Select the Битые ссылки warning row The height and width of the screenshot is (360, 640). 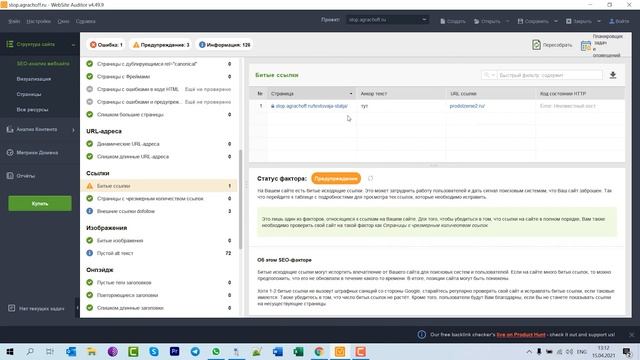pos(159,186)
